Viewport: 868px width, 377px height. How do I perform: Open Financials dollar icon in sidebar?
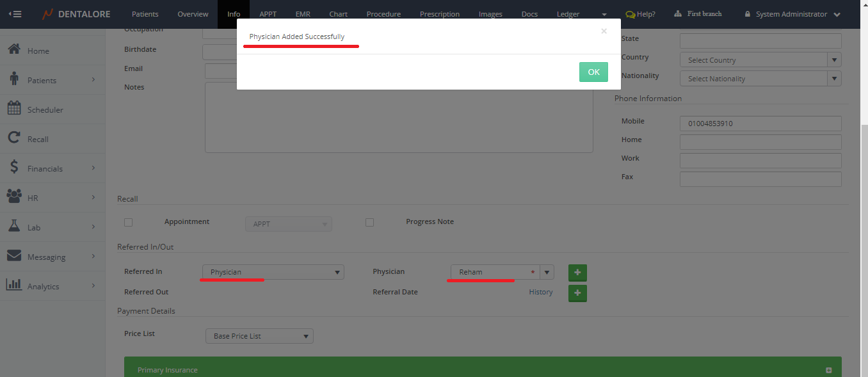pos(14,168)
